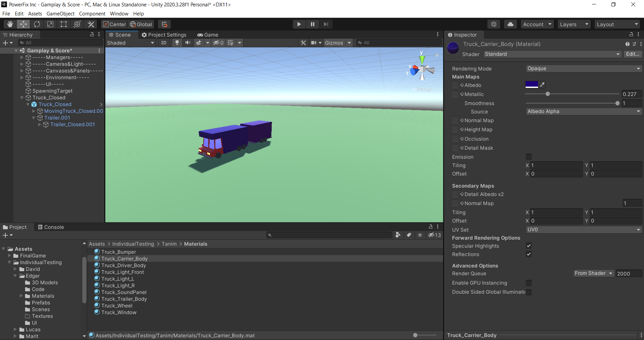Viewport: 644px width, 340px height.
Task: Collapse Trailer.001 in Hierarchy
Action: coord(34,118)
